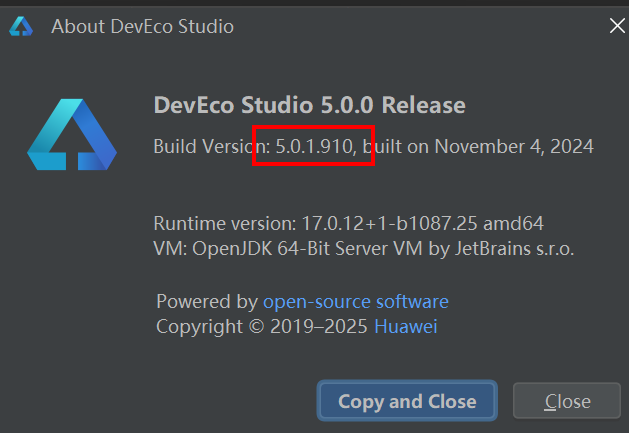The width and height of the screenshot is (629, 433).
Task: Click the 'amd64' architecture text
Action: click(513, 223)
